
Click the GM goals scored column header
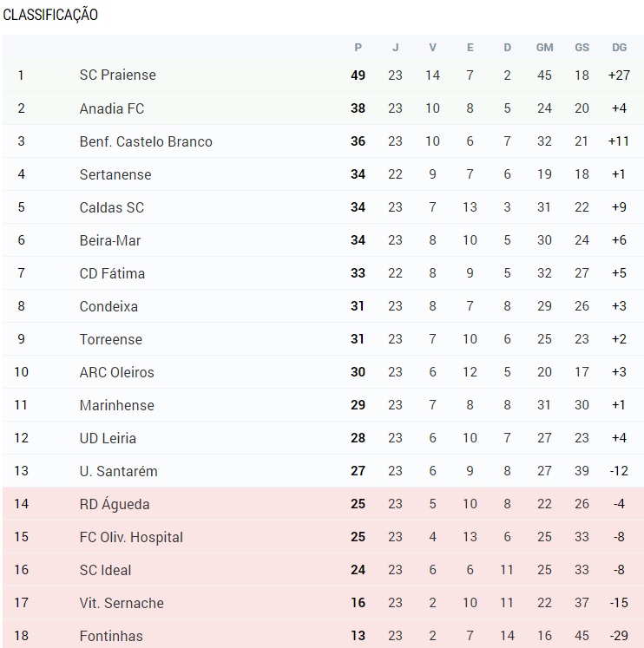544,48
